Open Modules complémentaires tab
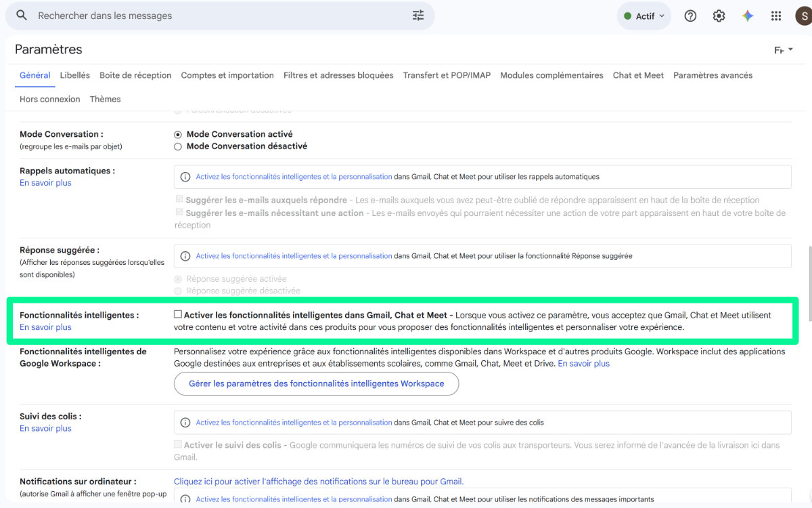Screen dimensions: 812x508 click(x=551, y=75)
